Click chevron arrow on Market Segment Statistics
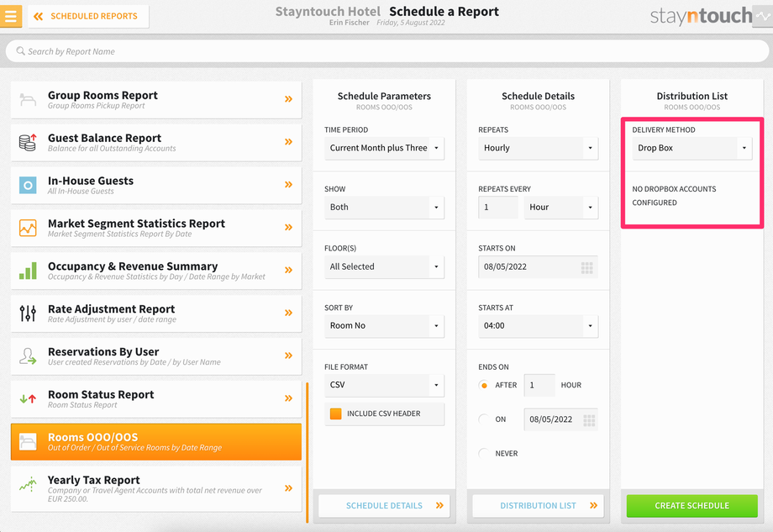773x532 pixels. (288, 227)
